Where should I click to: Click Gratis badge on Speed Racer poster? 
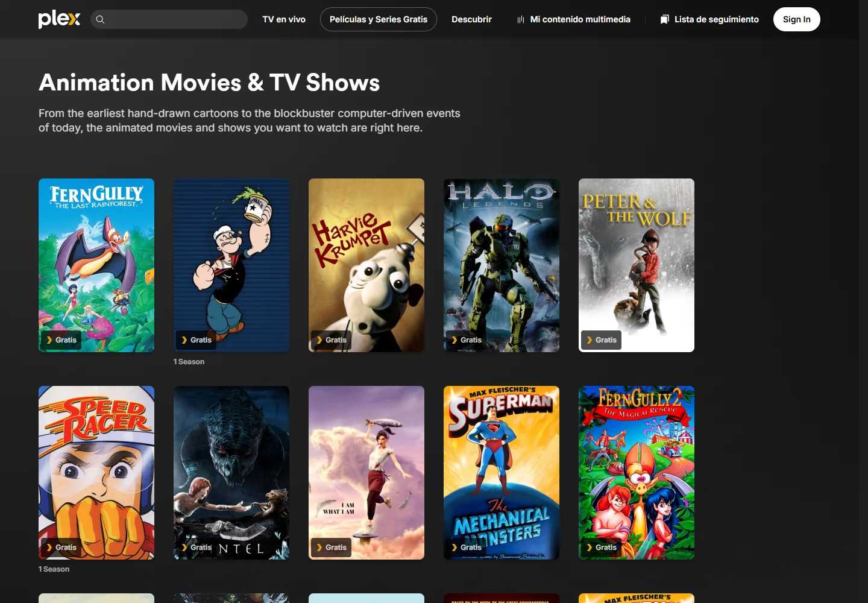(61, 548)
